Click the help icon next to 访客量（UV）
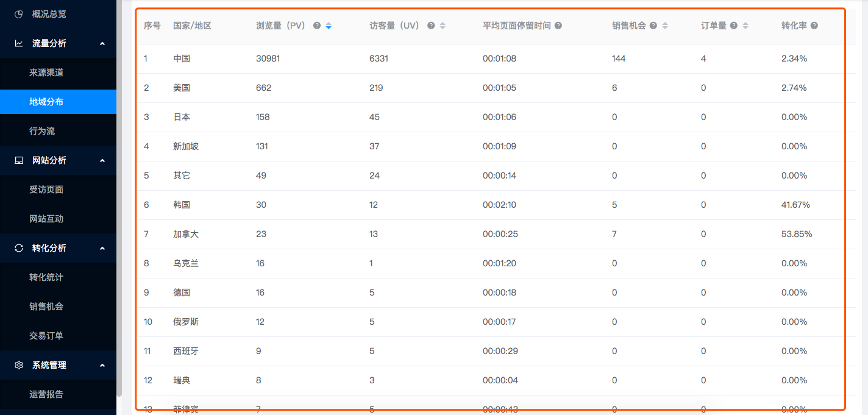The width and height of the screenshot is (868, 415). click(x=431, y=26)
